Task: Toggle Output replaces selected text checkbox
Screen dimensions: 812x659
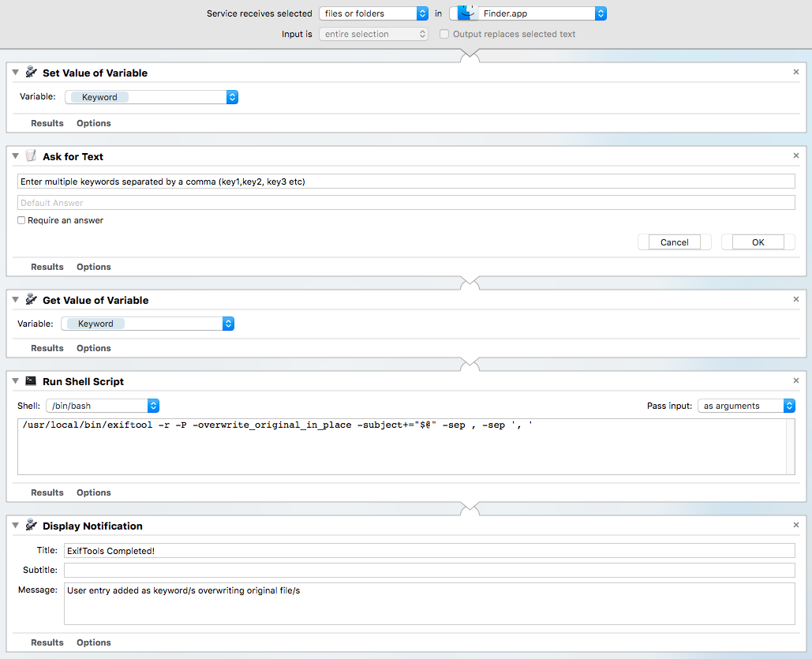Action: 443,34
